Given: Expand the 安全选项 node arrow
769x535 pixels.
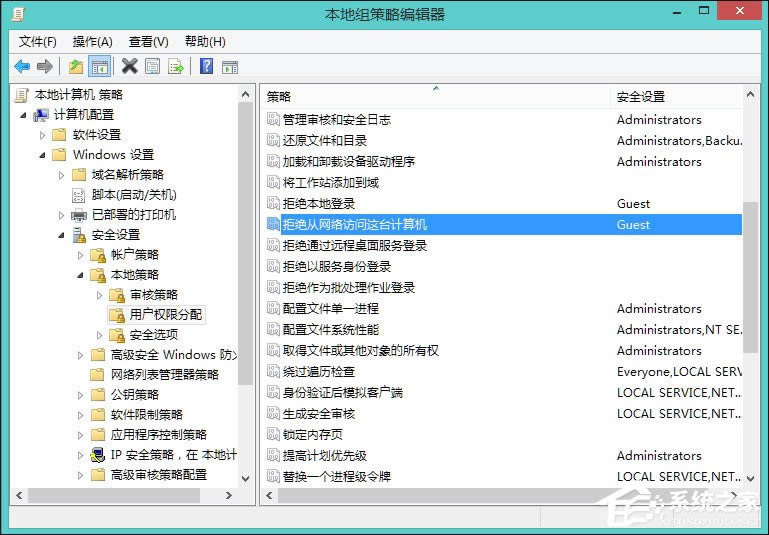Looking at the screenshot, I should [100, 335].
